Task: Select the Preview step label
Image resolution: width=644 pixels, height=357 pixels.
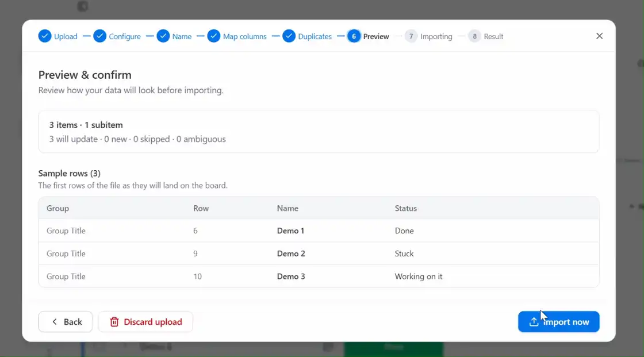Action: [x=376, y=37]
